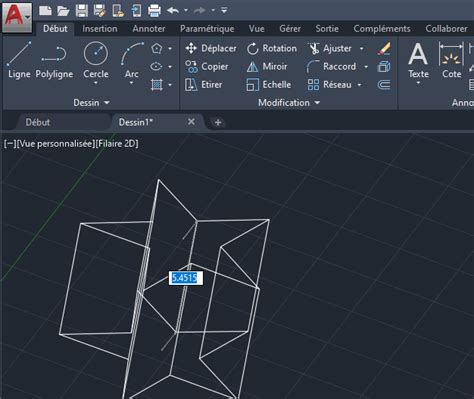
Task: Open the Raccord dropdown arrow
Action: pyautogui.click(x=366, y=67)
